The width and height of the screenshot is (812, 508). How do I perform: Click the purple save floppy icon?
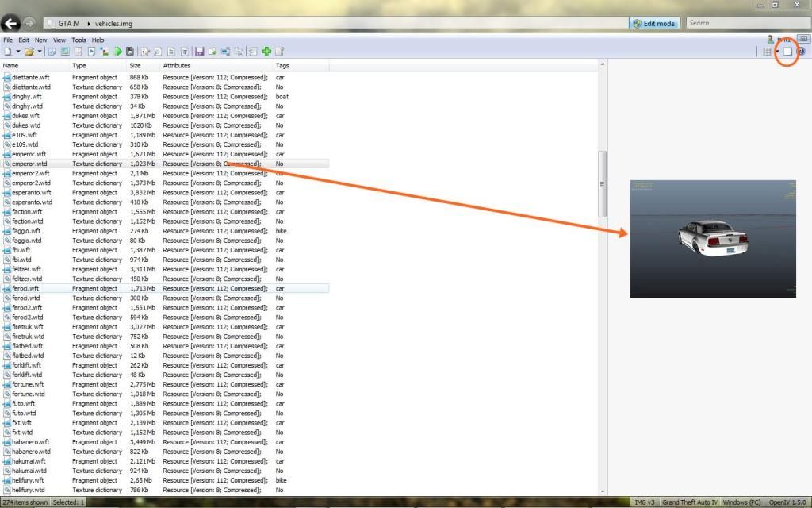tap(200, 52)
